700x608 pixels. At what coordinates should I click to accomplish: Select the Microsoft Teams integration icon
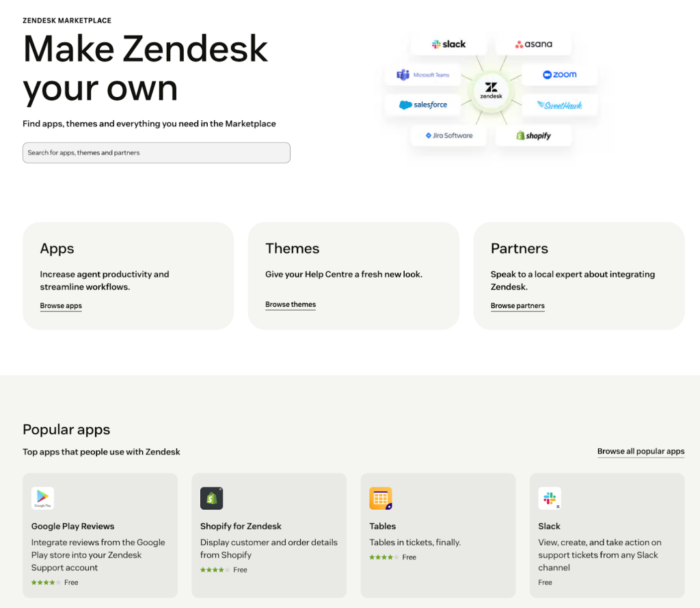coord(422,74)
